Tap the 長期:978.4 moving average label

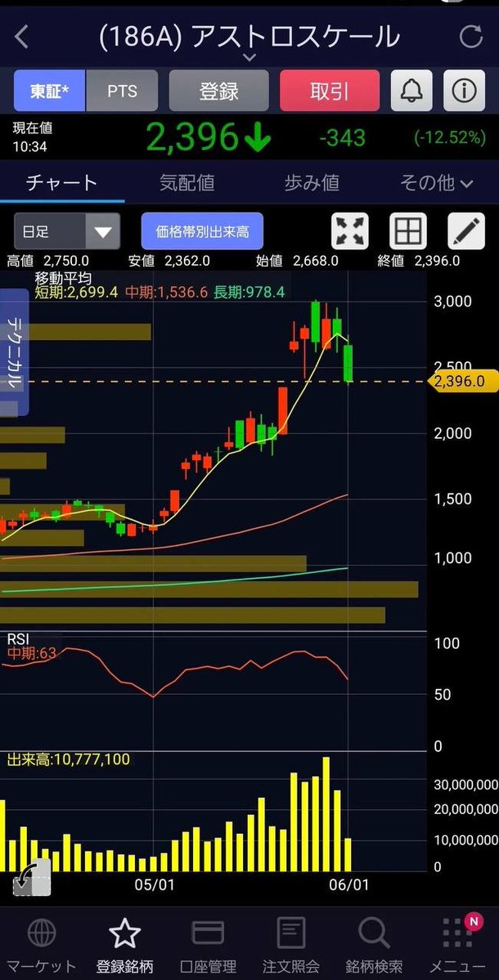(x=249, y=292)
